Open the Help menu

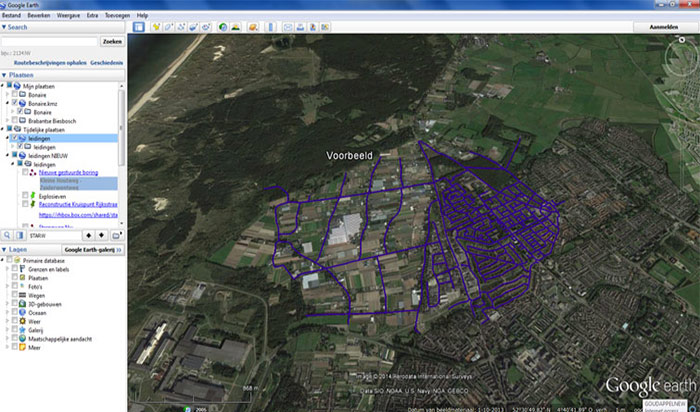142,15
